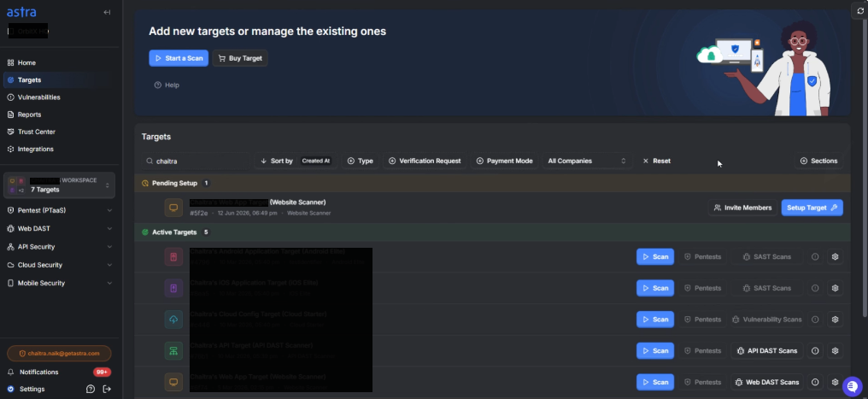Screen dimensions: 868x399
Task: Click Invite Members on the pending target
Action: coord(742,208)
